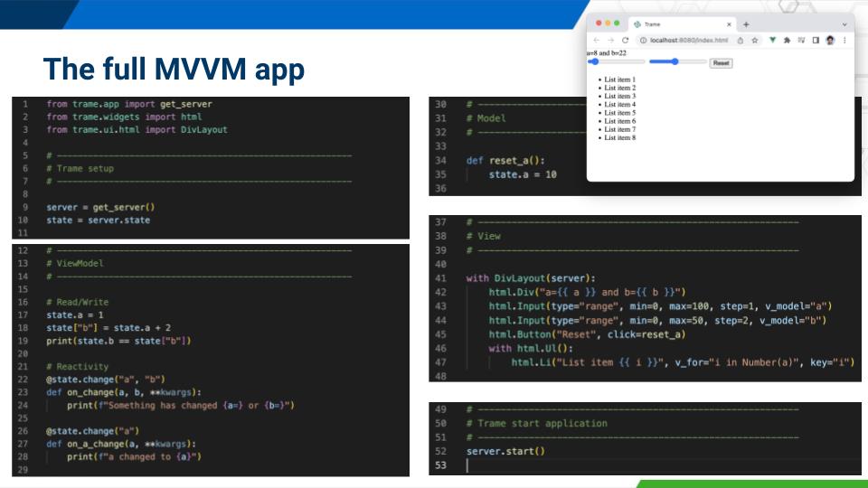Screen dimensions: 868x488
Task: Click code line 'def reset_a():'
Action: (505, 161)
